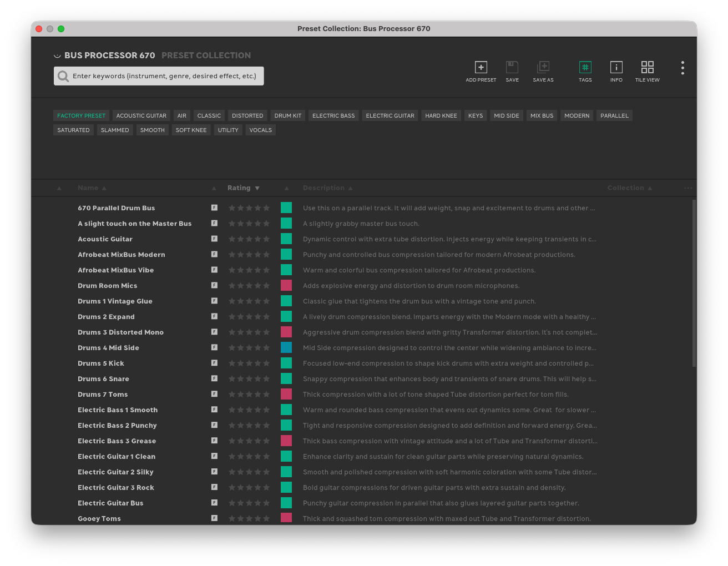The height and width of the screenshot is (566, 728).
Task: Filter by the Mid Side tag
Action: [x=507, y=115]
